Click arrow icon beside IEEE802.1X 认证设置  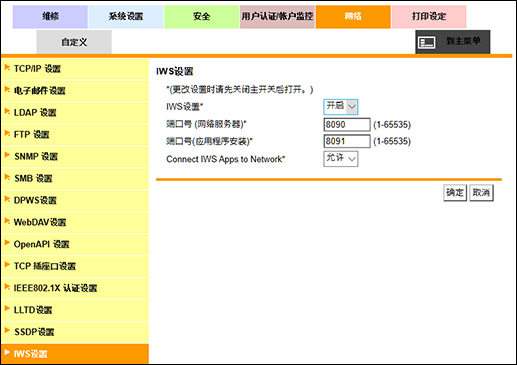7,287
